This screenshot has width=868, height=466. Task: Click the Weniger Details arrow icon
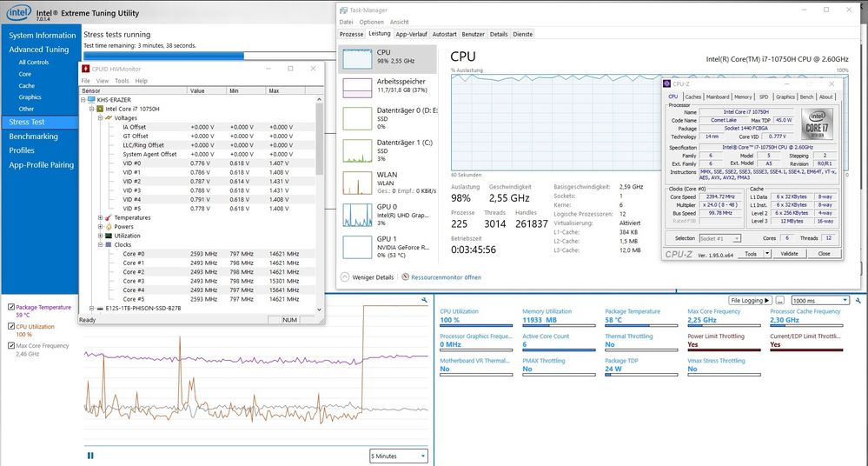(x=345, y=277)
